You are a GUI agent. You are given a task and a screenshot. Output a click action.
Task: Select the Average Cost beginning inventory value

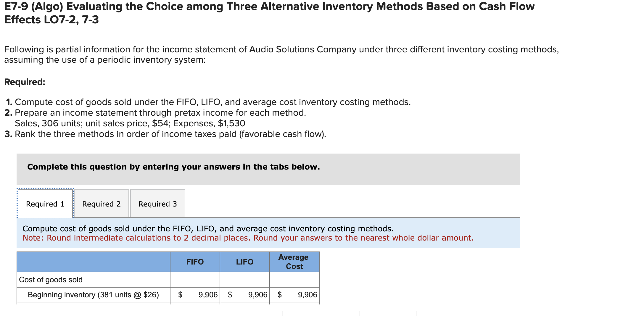tap(307, 295)
